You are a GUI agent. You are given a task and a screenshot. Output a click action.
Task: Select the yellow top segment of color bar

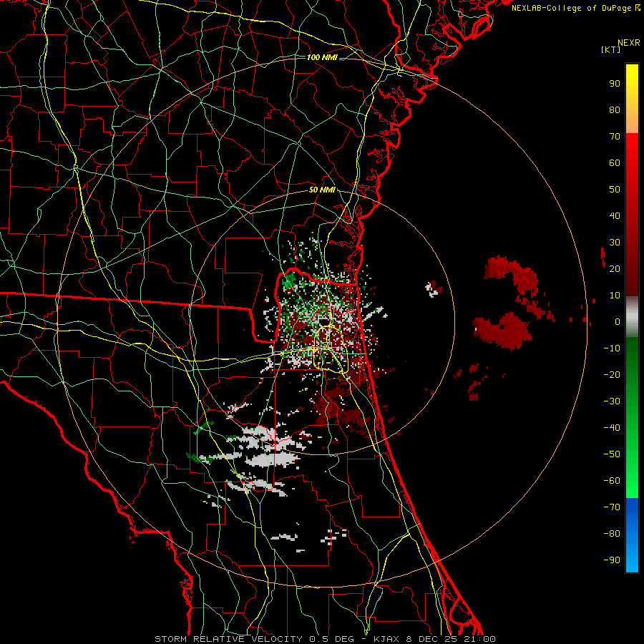coord(632,99)
